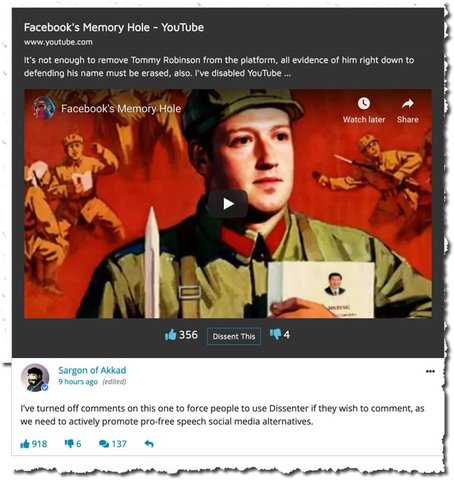View the 137 comment replies
Screen dimensions: 454x480
click(113, 444)
